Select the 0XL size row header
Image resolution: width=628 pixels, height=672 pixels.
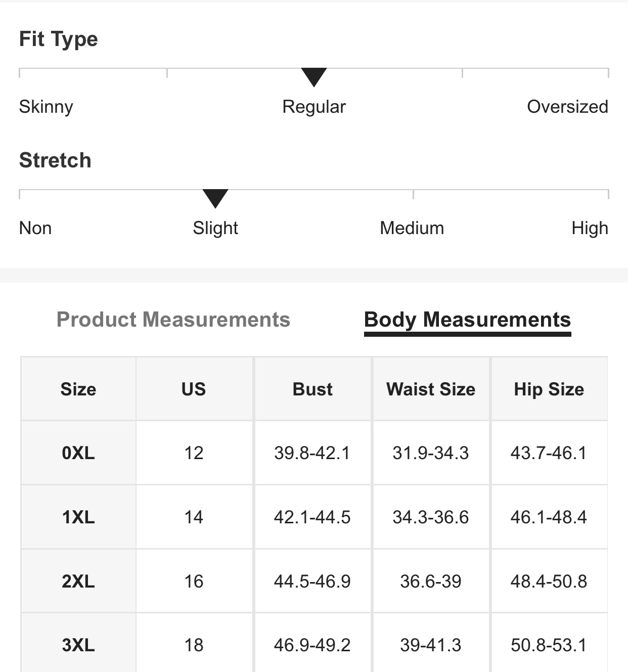point(78,453)
